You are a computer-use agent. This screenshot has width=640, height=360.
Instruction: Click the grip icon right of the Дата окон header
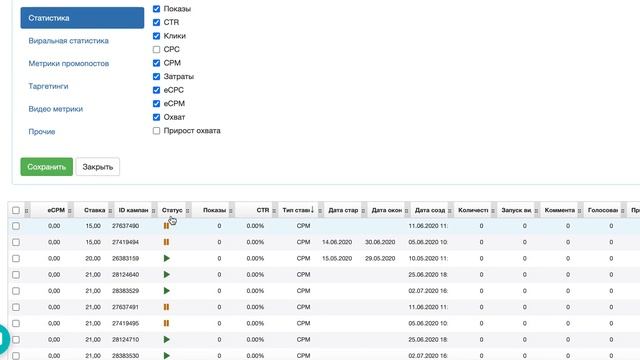(406, 211)
